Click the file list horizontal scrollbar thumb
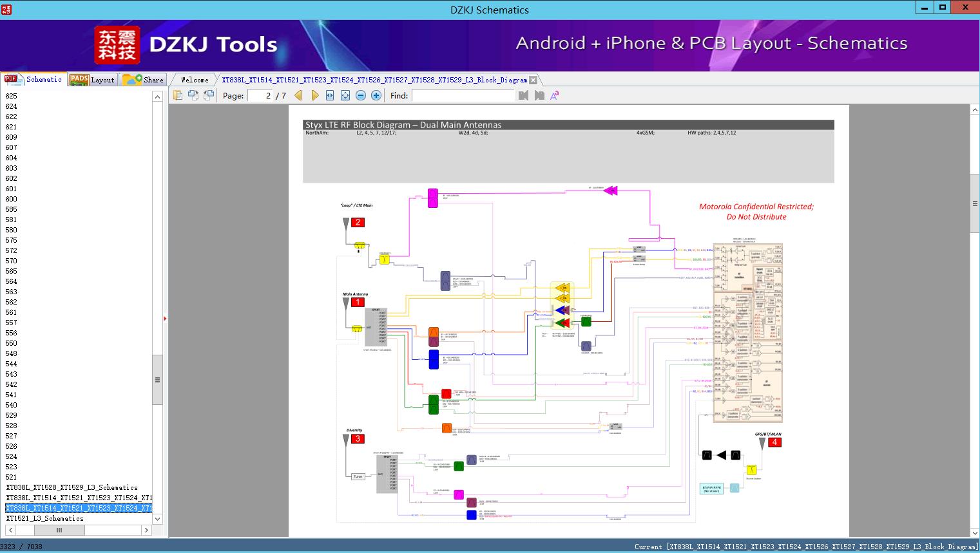The width and height of the screenshot is (980, 553). [x=59, y=530]
